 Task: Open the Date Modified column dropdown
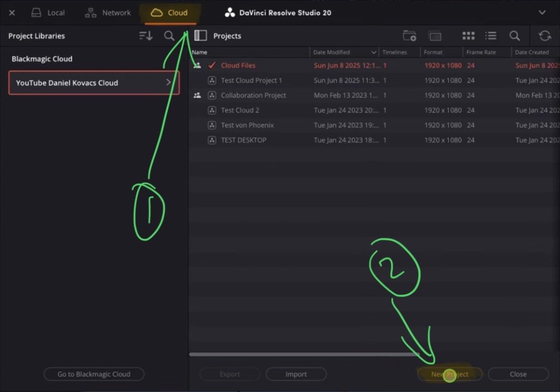[x=375, y=52]
